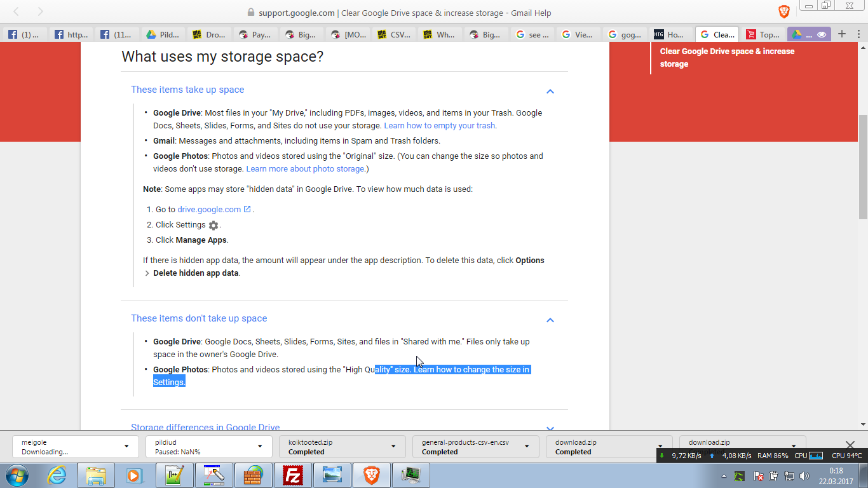Open the dropdown arrow for meigole download
Image resolution: width=868 pixels, height=488 pixels.
[x=126, y=446]
